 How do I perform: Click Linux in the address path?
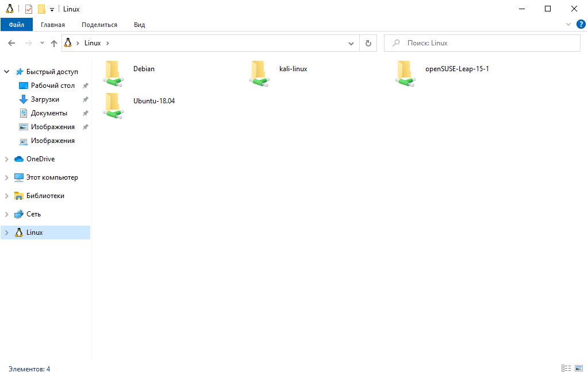[92, 43]
